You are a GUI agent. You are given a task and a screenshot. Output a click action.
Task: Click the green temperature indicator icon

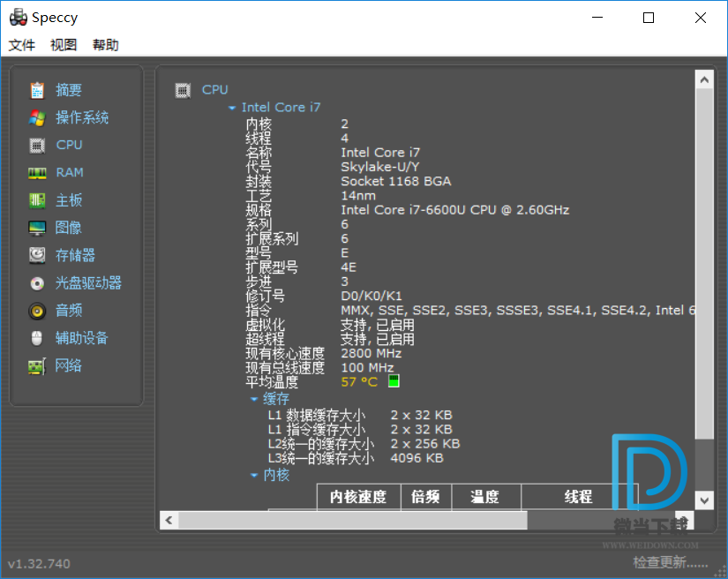[394, 381]
